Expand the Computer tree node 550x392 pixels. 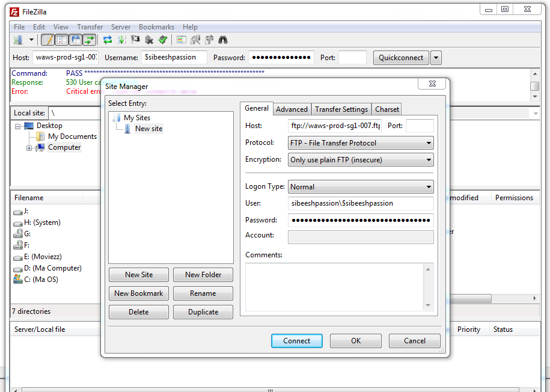pos(29,148)
